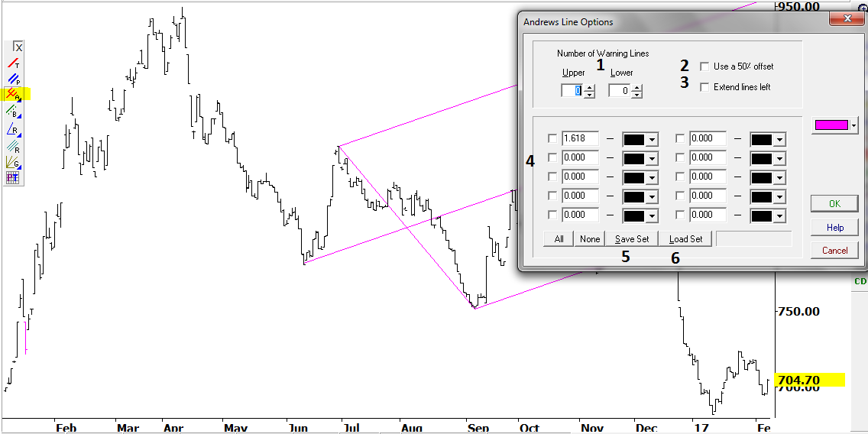Load a ratio set with Load Set

[x=685, y=239]
